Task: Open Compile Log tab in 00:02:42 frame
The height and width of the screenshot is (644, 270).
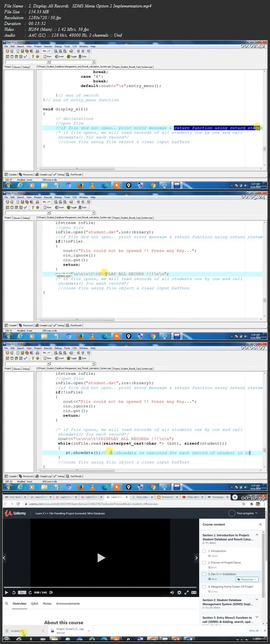Action: pyautogui.click(x=44, y=174)
